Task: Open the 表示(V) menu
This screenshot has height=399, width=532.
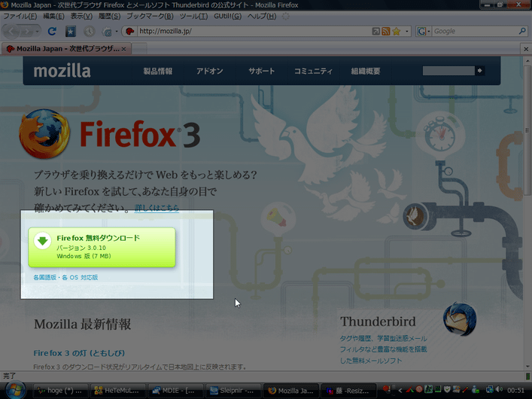Action: point(81,16)
